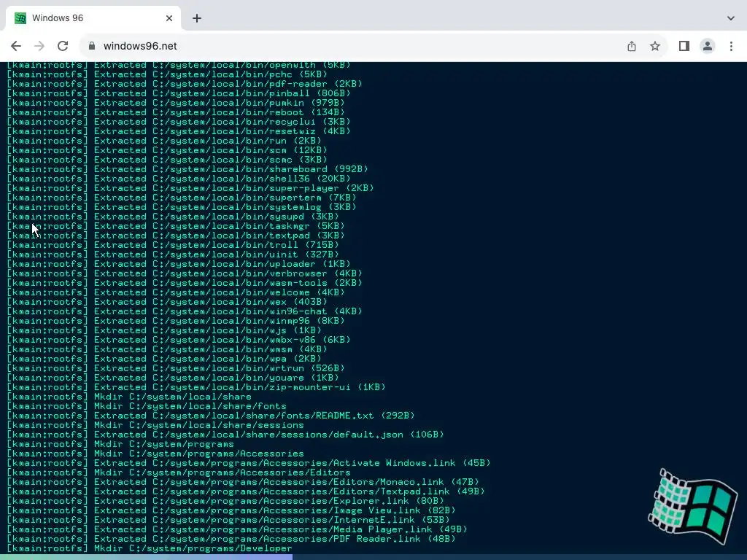
Task: Click the line extracting bin/winmp96 (8KB)
Action: (x=175, y=321)
